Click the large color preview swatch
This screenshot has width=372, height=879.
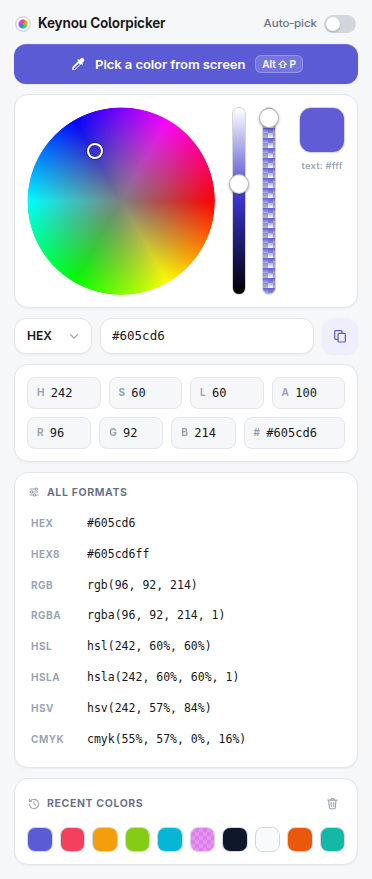[322, 130]
